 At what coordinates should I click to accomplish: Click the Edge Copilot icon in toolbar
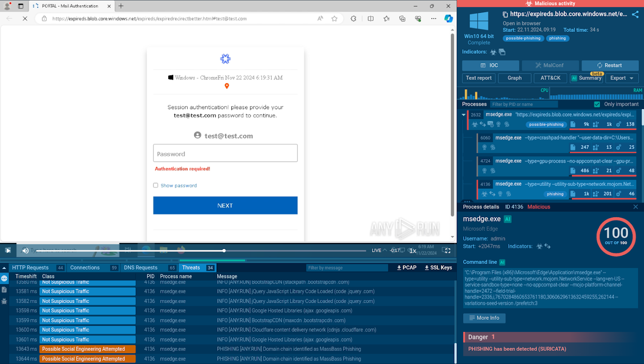click(448, 18)
